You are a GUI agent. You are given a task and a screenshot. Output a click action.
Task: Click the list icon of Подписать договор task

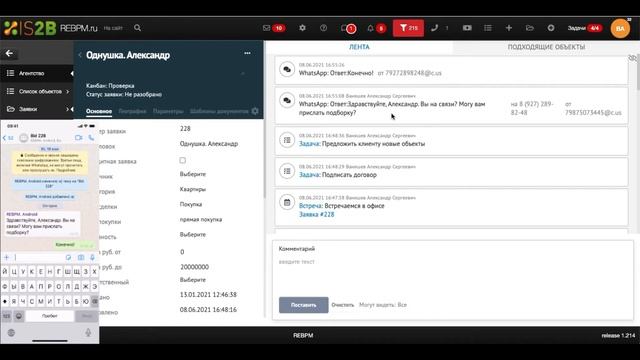point(287,171)
